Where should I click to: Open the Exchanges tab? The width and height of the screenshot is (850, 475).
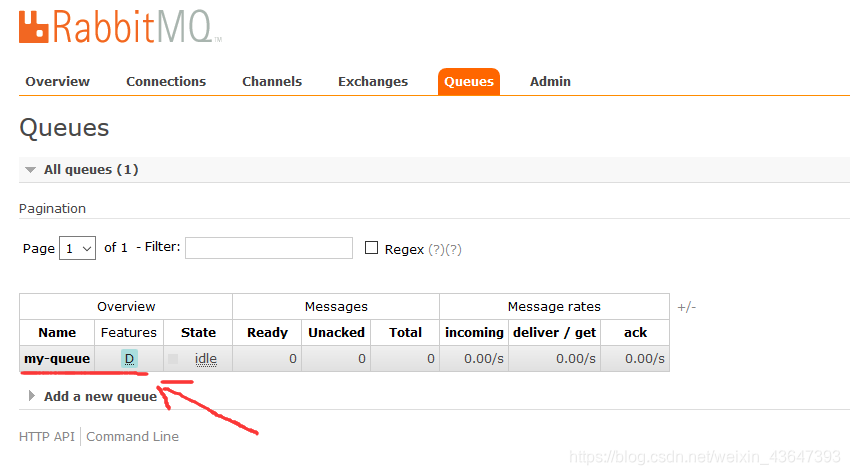(x=373, y=82)
